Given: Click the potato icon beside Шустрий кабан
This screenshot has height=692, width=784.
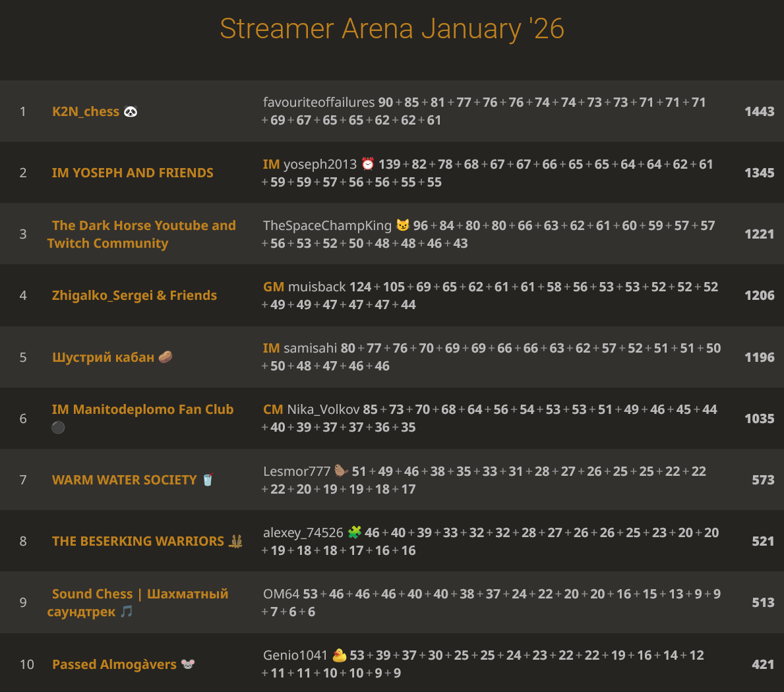Looking at the screenshot, I should (166, 357).
